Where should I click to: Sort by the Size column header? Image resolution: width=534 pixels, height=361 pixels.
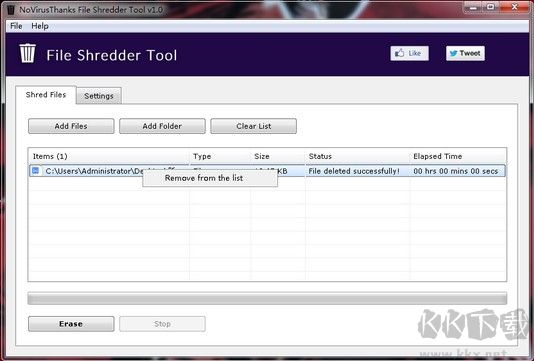[x=278, y=156]
